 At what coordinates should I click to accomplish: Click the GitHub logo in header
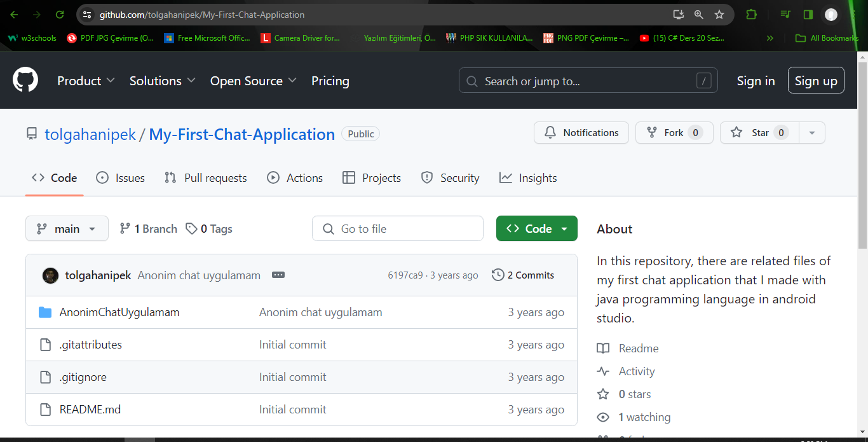point(25,81)
